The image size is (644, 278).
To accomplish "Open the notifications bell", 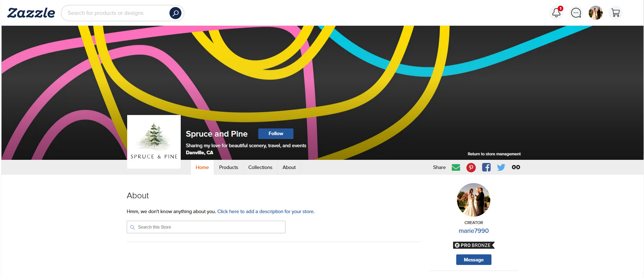I will [557, 13].
